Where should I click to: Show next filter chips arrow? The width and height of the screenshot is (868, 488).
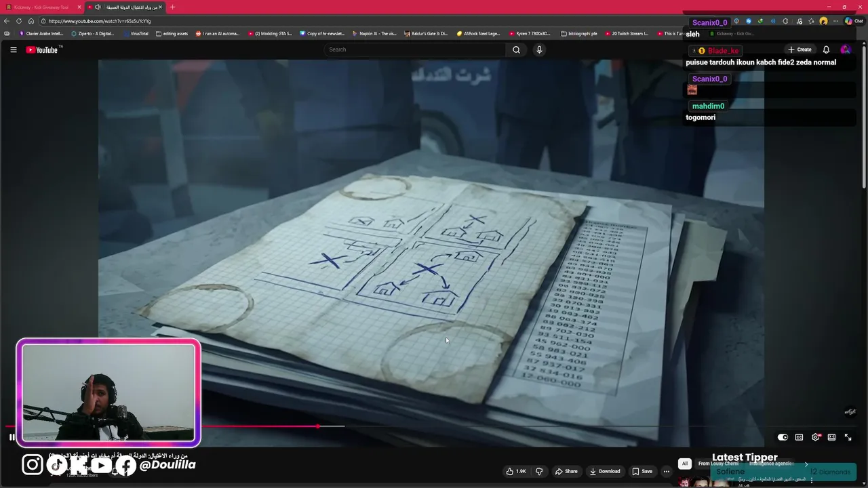coord(806,464)
